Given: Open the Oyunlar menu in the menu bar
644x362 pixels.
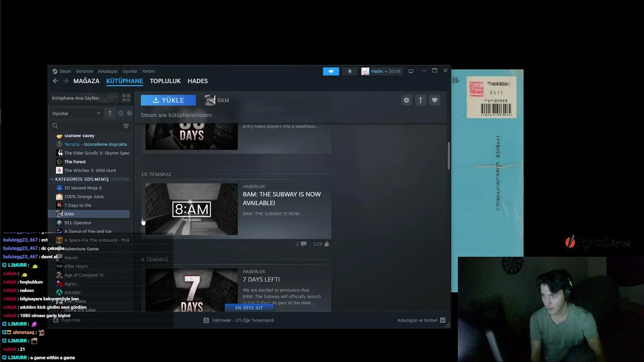Looking at the screenshot, I should [x=130, y=71].
